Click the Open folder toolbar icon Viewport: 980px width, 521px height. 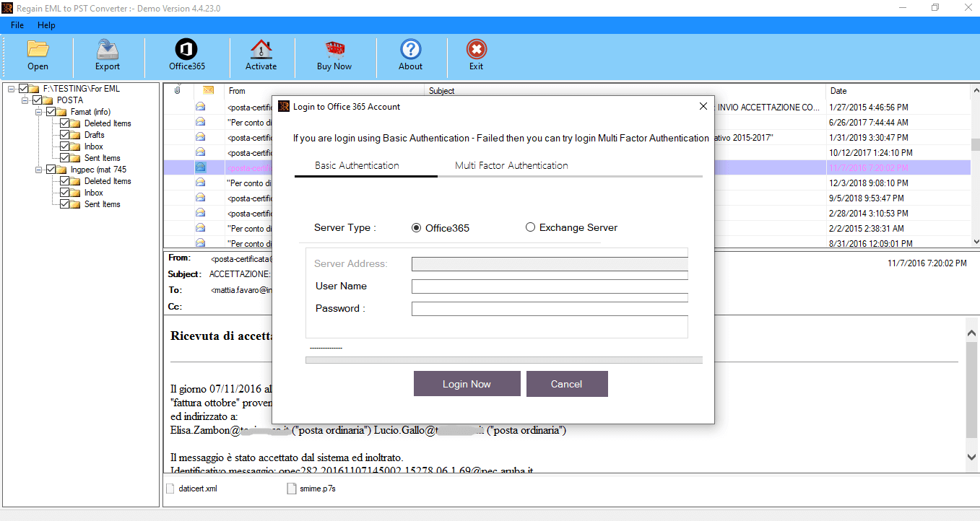(38, 49)
